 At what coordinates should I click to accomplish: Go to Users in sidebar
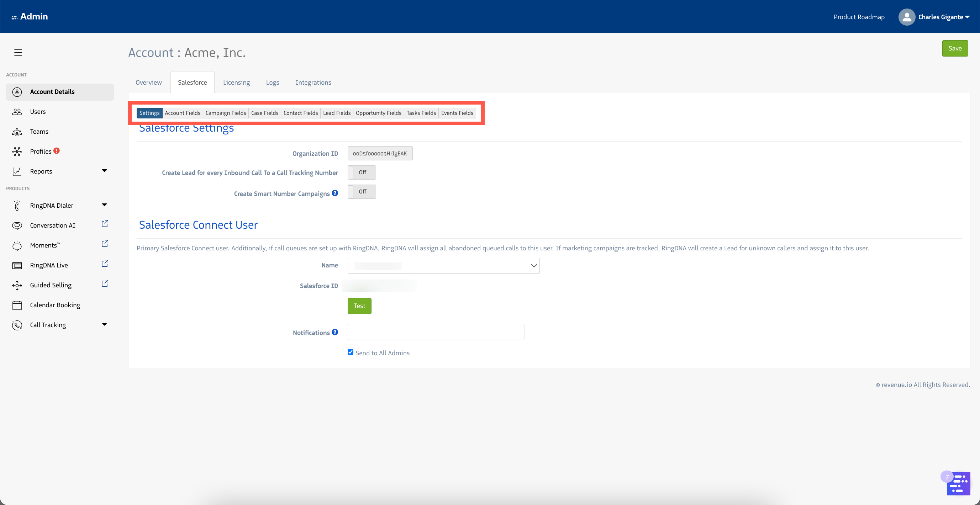click(x=60, y=112)
